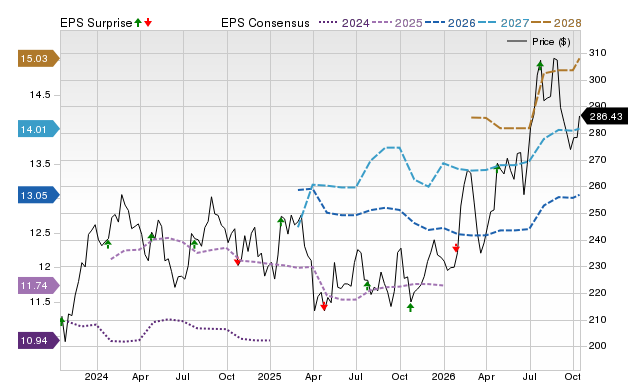640x382 pixels.
Task: Click the 2026 x-axis label
Action: coord(444,376)
